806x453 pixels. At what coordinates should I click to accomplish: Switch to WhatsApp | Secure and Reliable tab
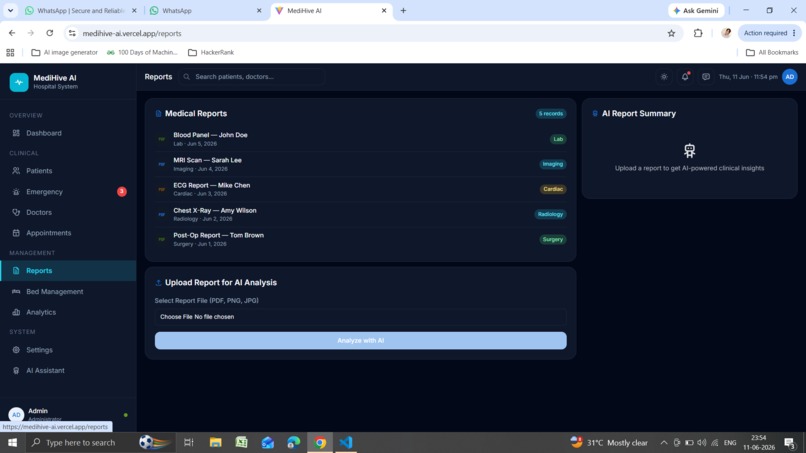point(80,10)
